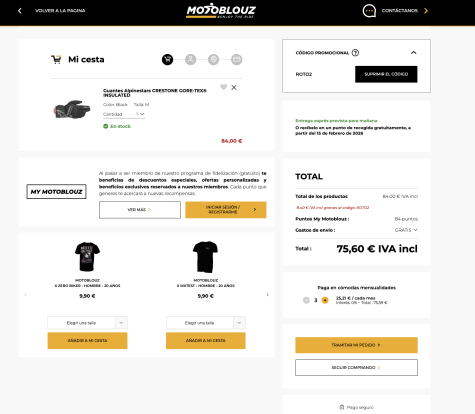Click Suprimir el código button

[386, 74]
